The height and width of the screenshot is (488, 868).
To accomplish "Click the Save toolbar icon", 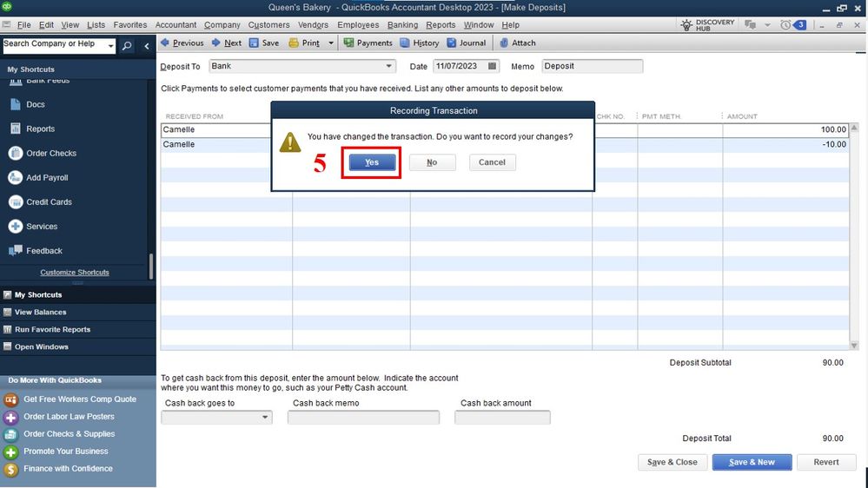I will 264,43.
